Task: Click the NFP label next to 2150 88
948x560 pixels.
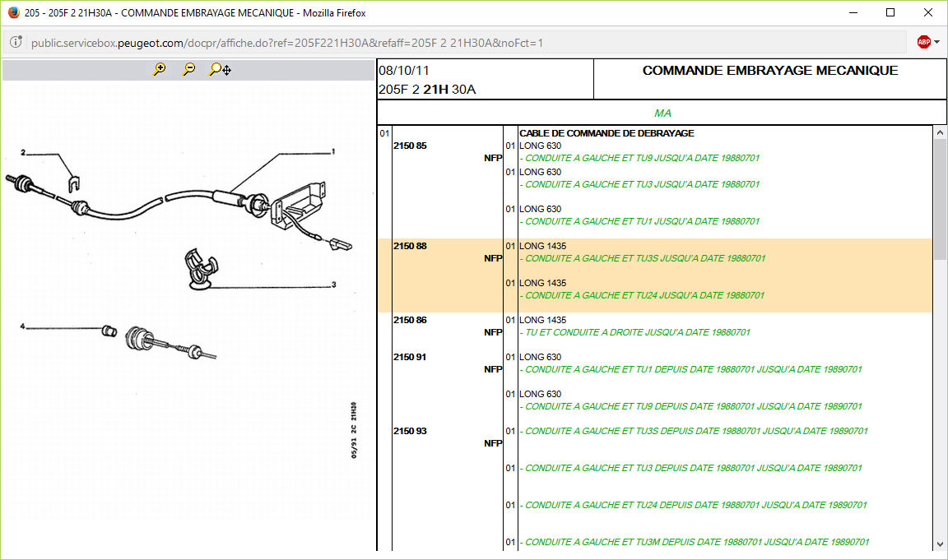Action: (x=493, y=258)
